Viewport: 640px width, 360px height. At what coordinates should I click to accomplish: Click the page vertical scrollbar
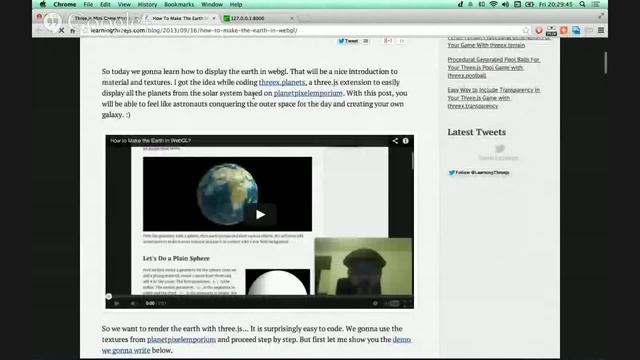[606, 63]
